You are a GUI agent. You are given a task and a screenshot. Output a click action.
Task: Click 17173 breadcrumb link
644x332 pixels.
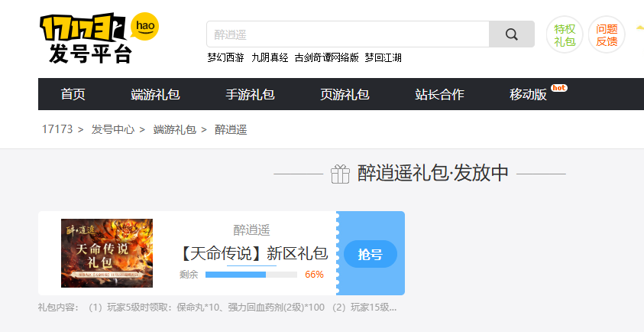coord(57,129)
